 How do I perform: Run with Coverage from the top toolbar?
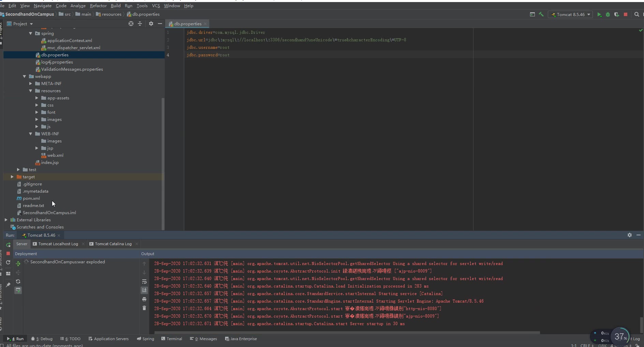pyautogui.click(x=616, y=14)
